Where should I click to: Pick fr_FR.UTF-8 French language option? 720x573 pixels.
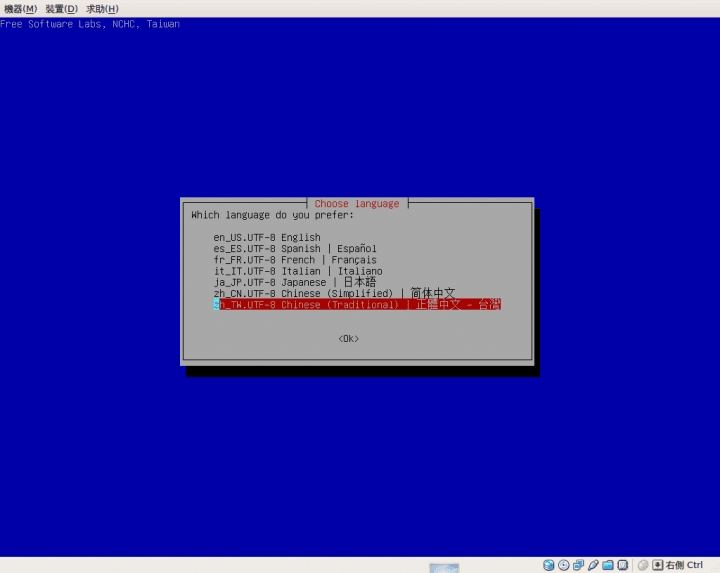[295, 259]
